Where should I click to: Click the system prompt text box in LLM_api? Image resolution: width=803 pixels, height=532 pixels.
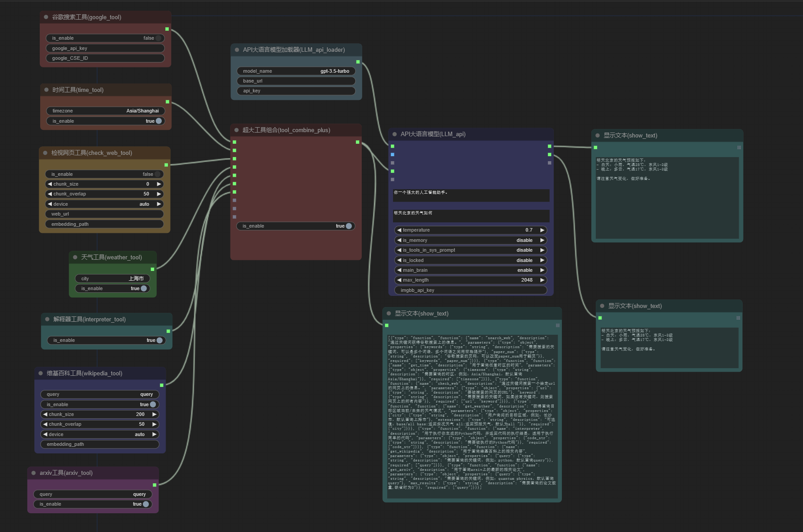click(471, 195)
